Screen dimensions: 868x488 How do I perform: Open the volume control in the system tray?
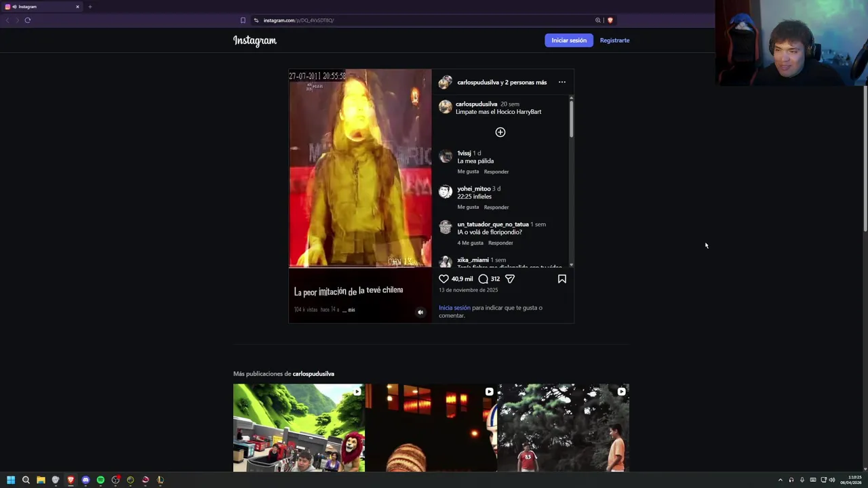coord(832,480)
